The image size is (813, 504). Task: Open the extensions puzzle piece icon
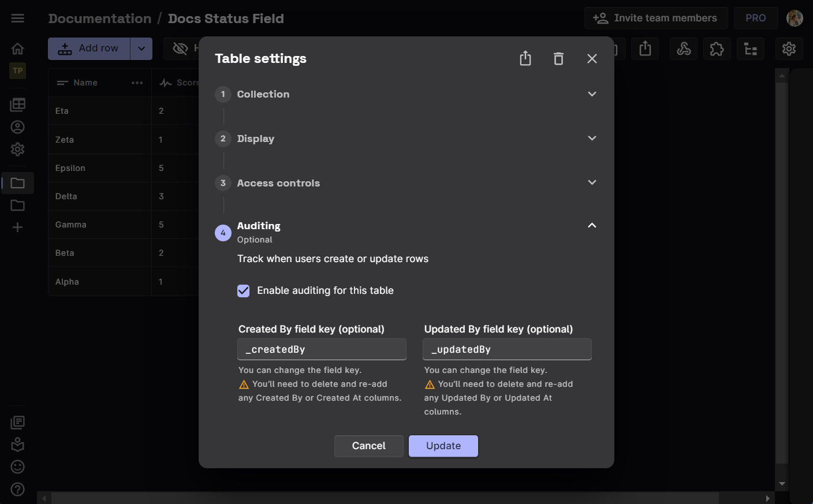click(717, 49)
